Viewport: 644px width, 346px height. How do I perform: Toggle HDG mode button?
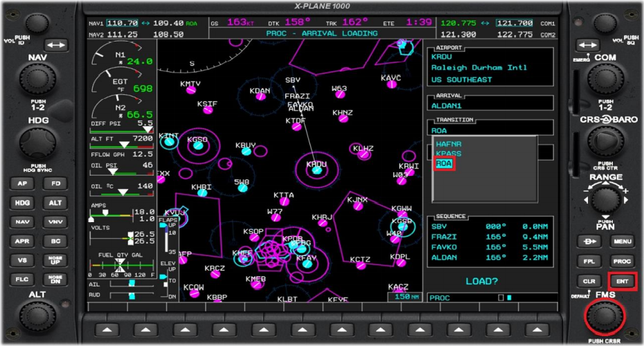[x=22, y=203]
